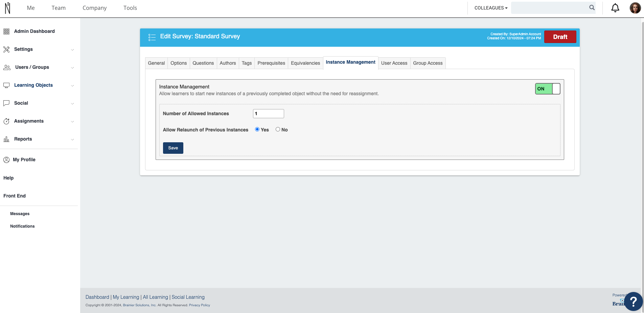Switch to the Options tab
Screen dimensions: 644x313
(x=179, y=63)
